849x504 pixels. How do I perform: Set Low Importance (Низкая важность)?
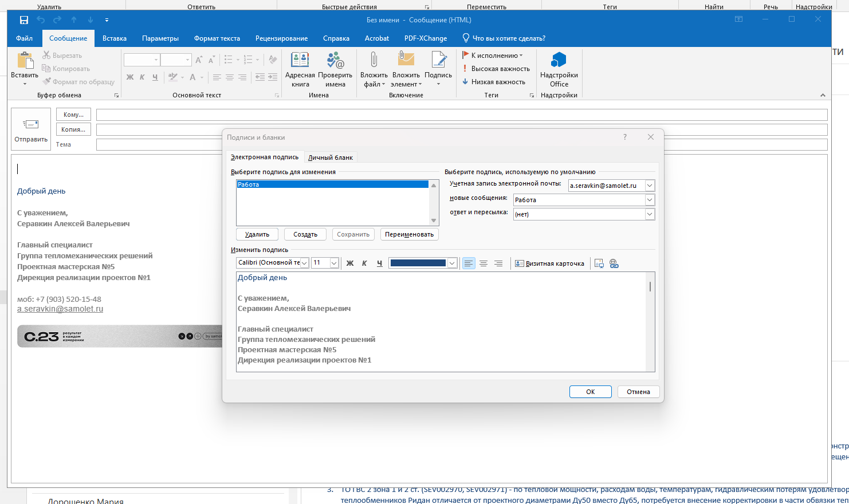pos(494,82)
